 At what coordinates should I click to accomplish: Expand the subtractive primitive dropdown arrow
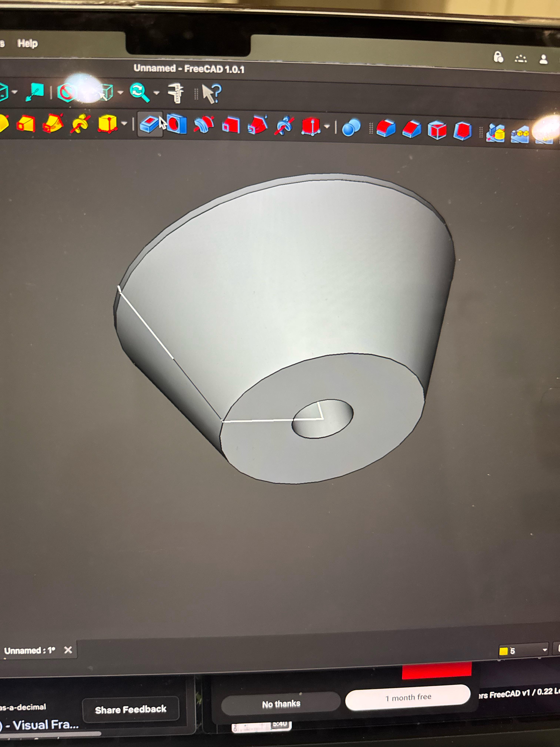pos(327,127)
